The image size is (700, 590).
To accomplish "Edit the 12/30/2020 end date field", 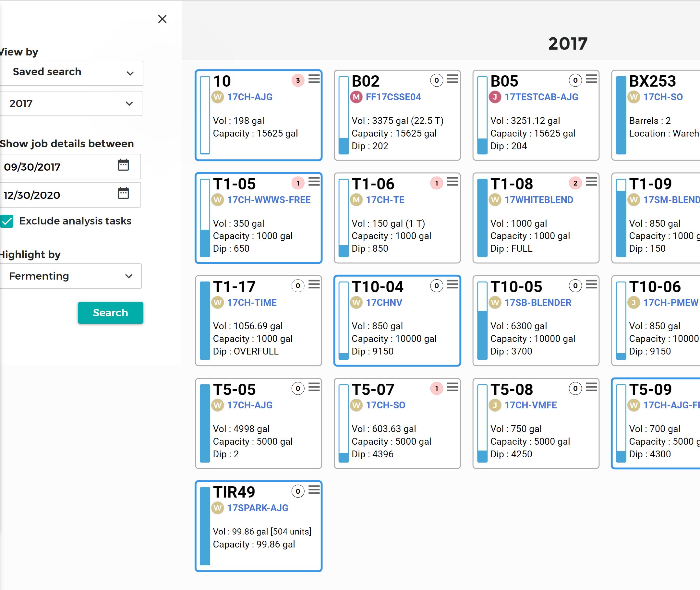I will [70, 195].
